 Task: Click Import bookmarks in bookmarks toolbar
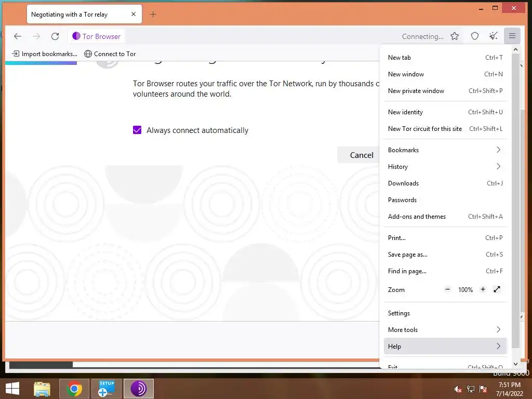pyautogui.click(x=45, y=54)
